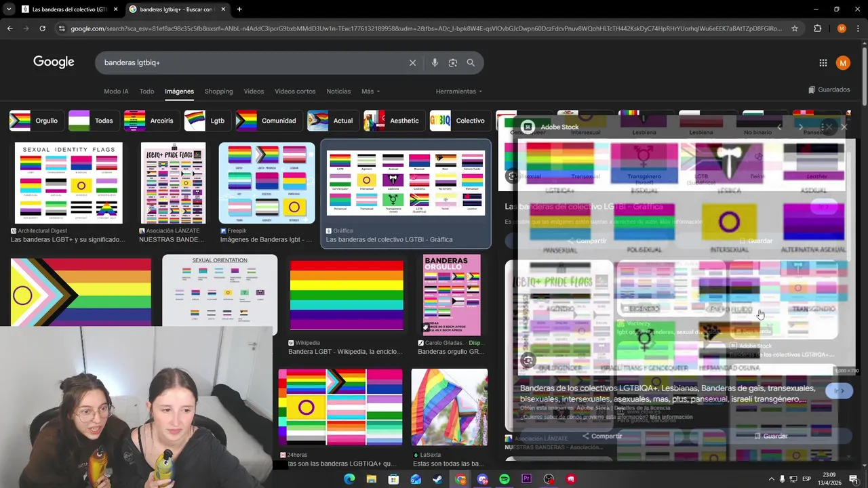Open 'Bandera LGBT - Wikipedia' result link
868x488 pixels.
pos(345,352)
